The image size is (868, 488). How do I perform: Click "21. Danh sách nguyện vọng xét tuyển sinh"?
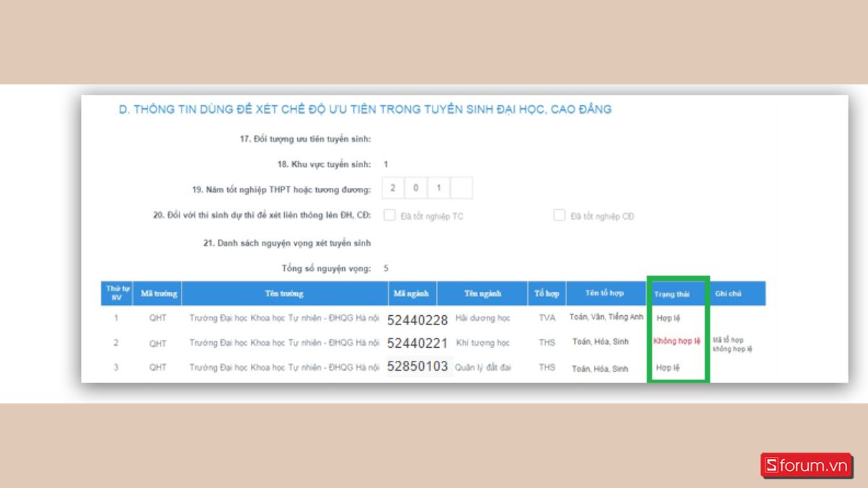[287, 243]
